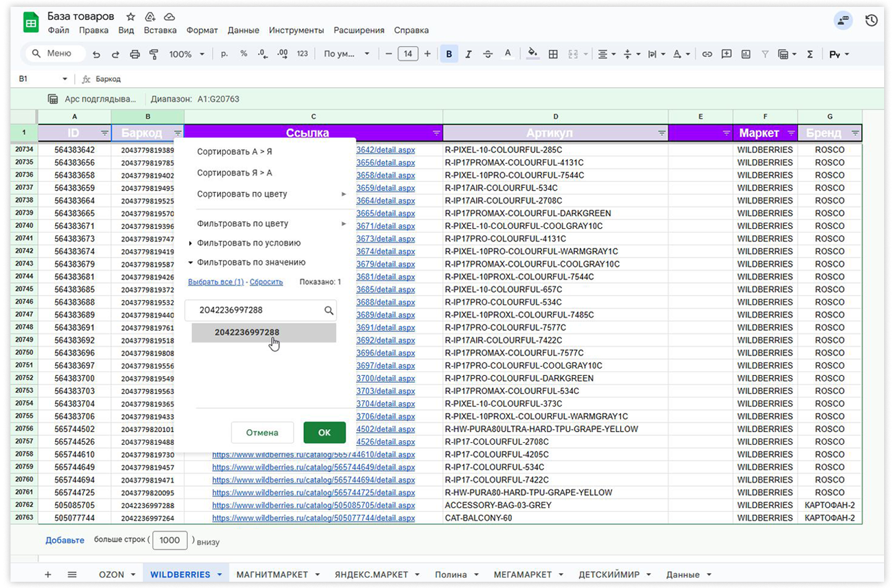
Task: Open filter dropdown on ID column header
Action: [104, 133]
